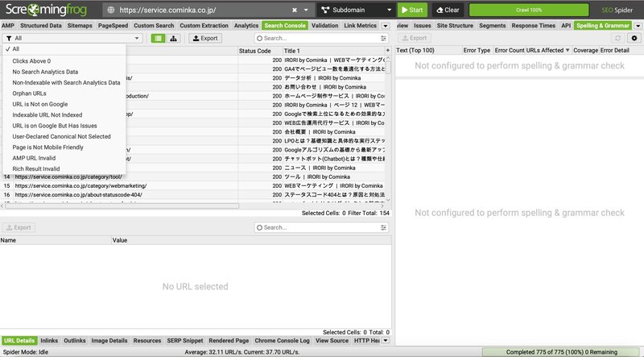Click the Value column header
The width and height of the screenshot is (644, 357).
pyautogui.click(x=251, y=240)
